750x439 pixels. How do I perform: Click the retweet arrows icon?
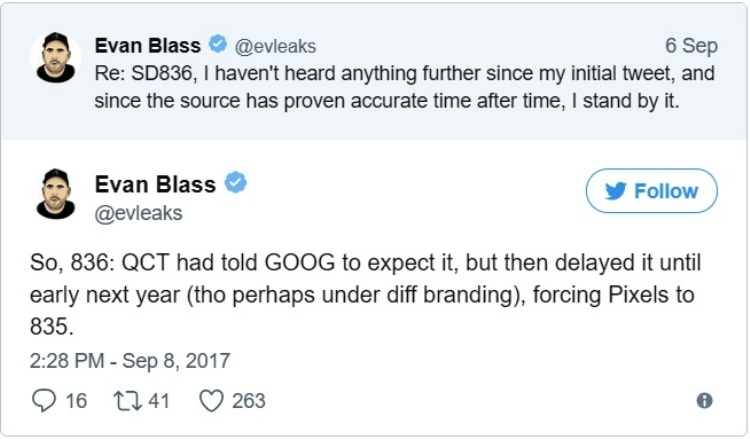[127, 401]
